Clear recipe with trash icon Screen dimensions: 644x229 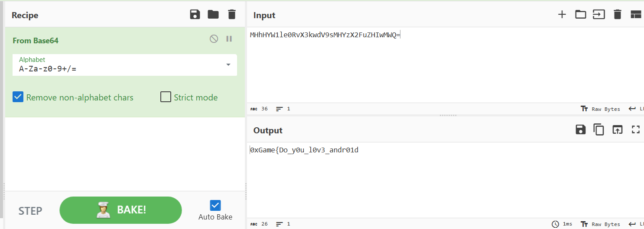pyautogui.click(x=232, y=15)
